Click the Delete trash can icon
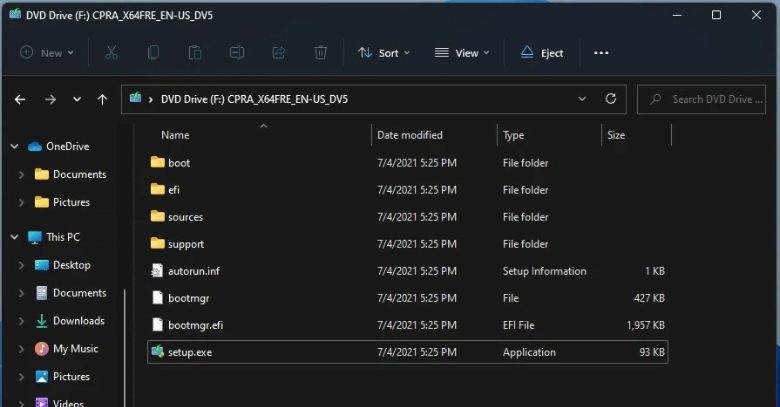This screenshot has width=780, height=407. coord(320,53)
